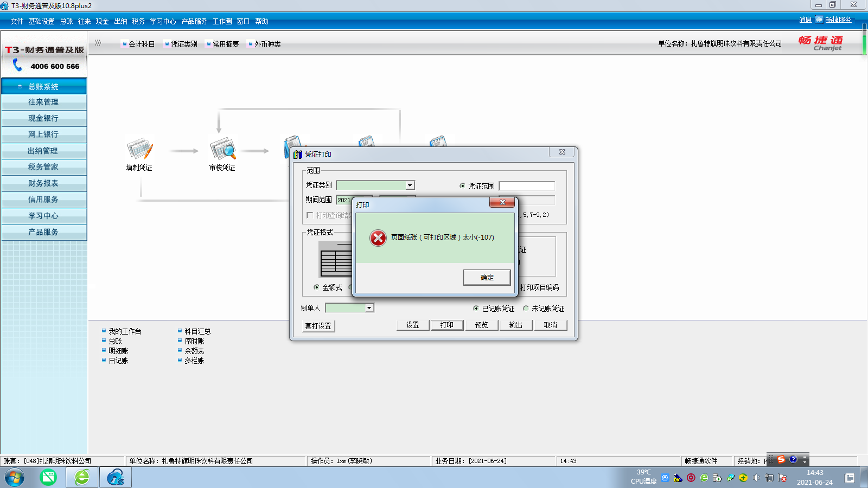
Task: Open the network tray icon
Action: pyautogui.click(x=769, y=478)
